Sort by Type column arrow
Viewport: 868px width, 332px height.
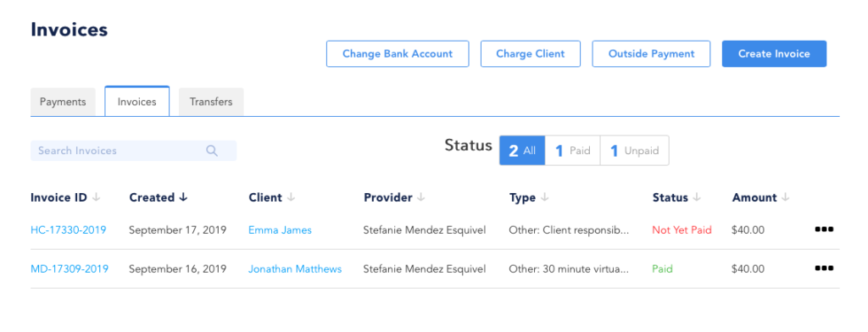545,197
